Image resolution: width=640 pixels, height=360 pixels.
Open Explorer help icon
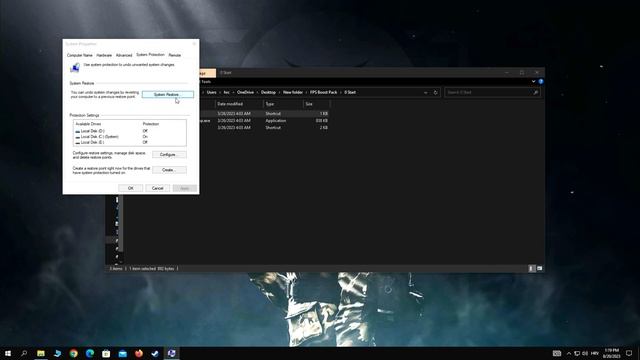[x=541, y=82]
